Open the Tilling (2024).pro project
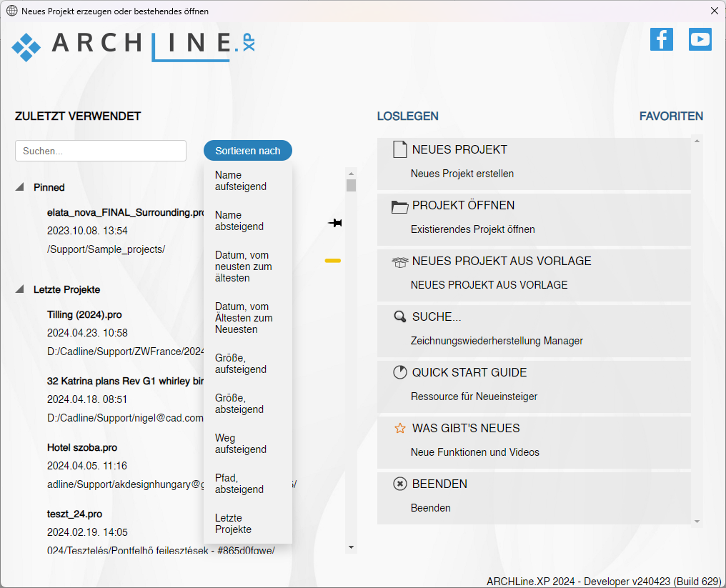726x588 pixels. click(x=86, y=314)
